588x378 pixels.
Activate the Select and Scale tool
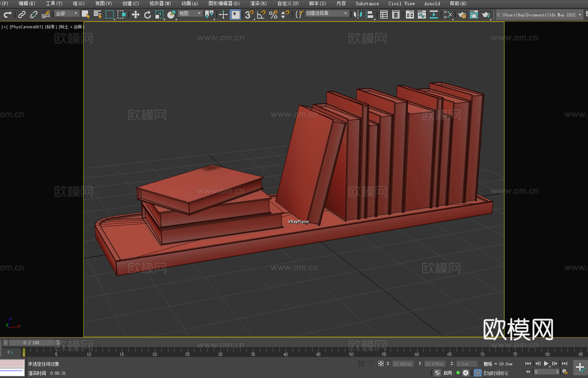tap(159, 14)
